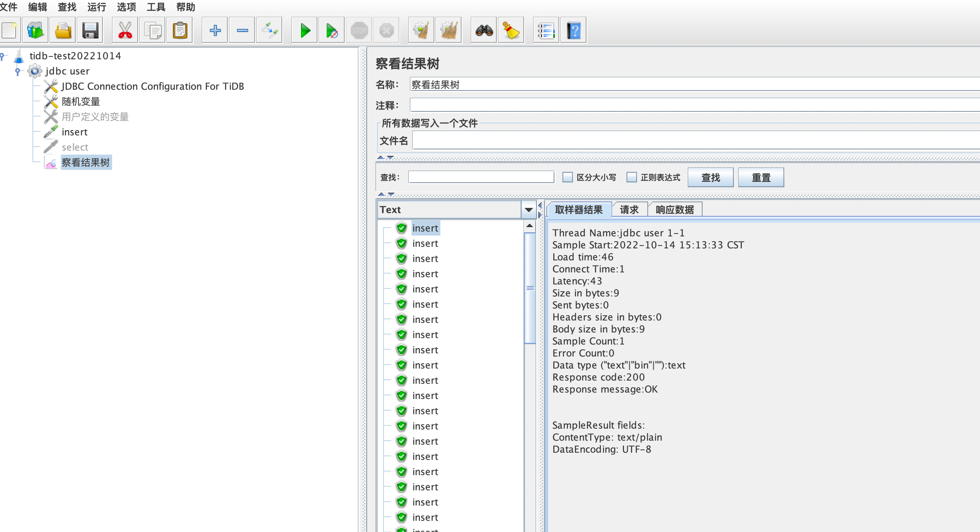Click the Stop test execution icon
980x532 pixels.
point(360,30)
